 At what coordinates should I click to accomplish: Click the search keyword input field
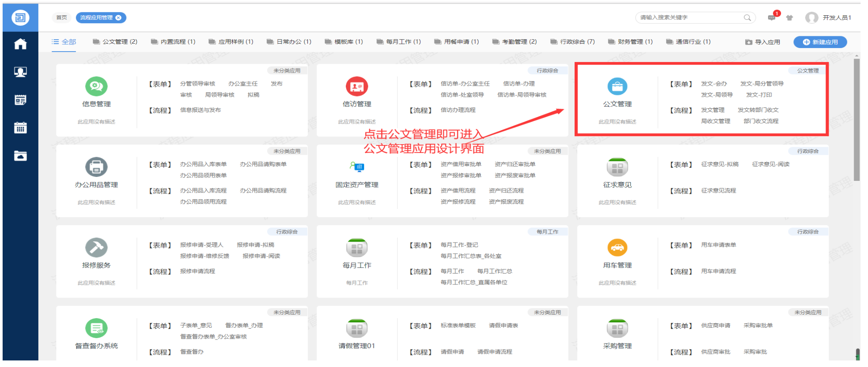(690, 17)
